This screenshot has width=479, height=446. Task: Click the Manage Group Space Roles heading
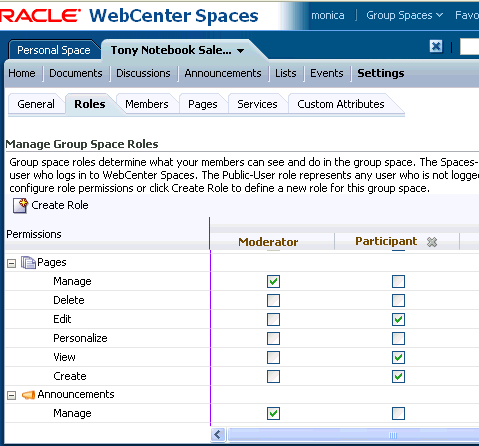point(82,144)
